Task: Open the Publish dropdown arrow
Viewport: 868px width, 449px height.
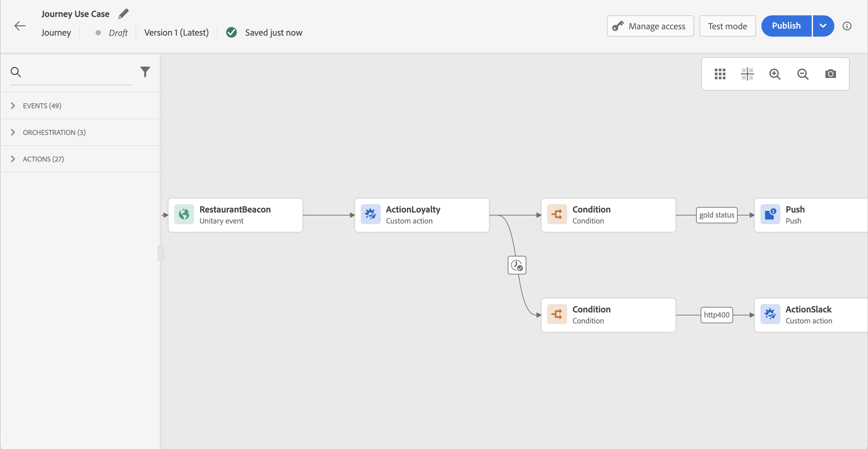Action: [x=823, y=26]
